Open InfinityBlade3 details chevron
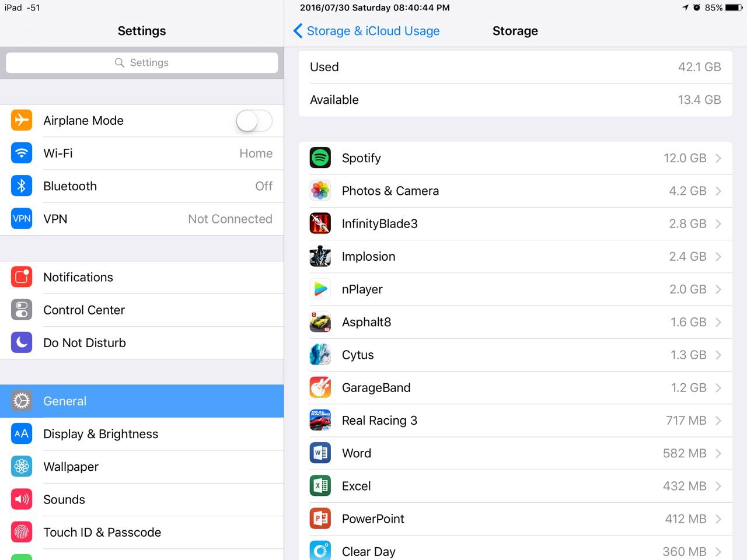Image resolution: width=747 pixels, height=560 pixels. (718, 223)
